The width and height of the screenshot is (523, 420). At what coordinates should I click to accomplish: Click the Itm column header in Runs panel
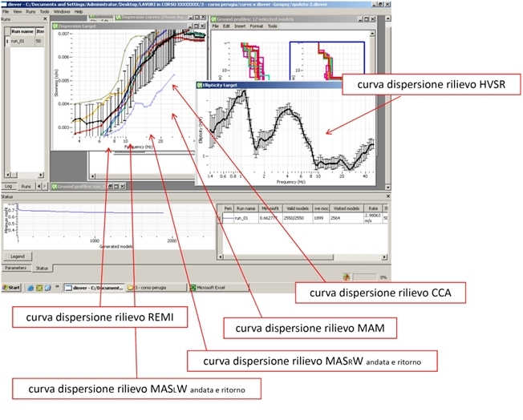coord(40,31)
